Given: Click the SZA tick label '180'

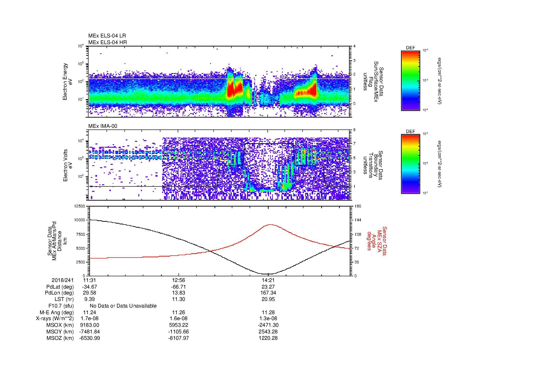Looking at the screenshot, I should (358, 206).
